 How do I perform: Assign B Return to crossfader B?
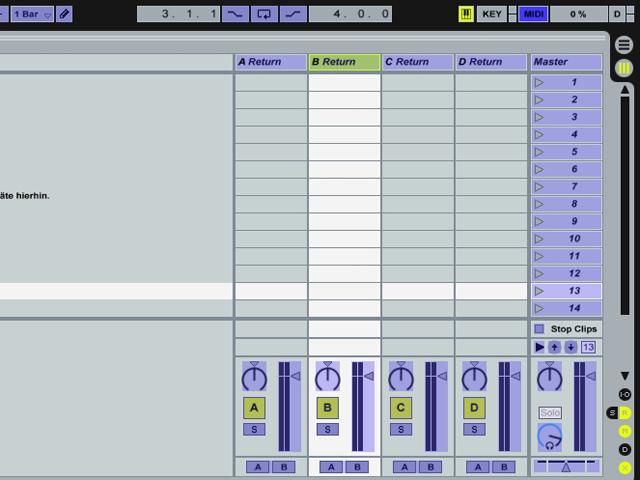[357, 467]
